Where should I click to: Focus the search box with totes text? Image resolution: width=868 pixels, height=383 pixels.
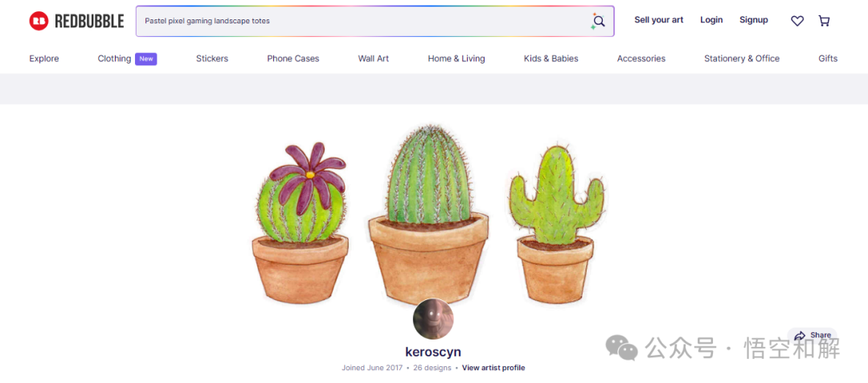(375, 21)
